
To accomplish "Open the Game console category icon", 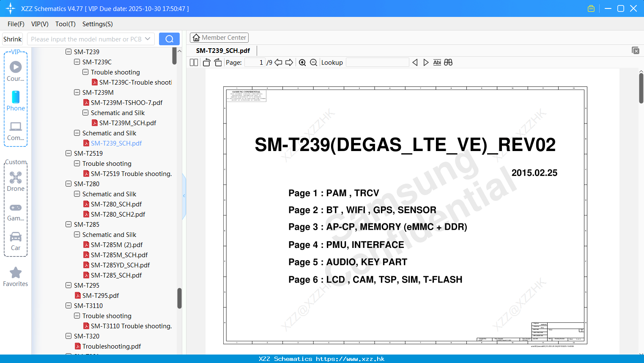I will [16, 207].
